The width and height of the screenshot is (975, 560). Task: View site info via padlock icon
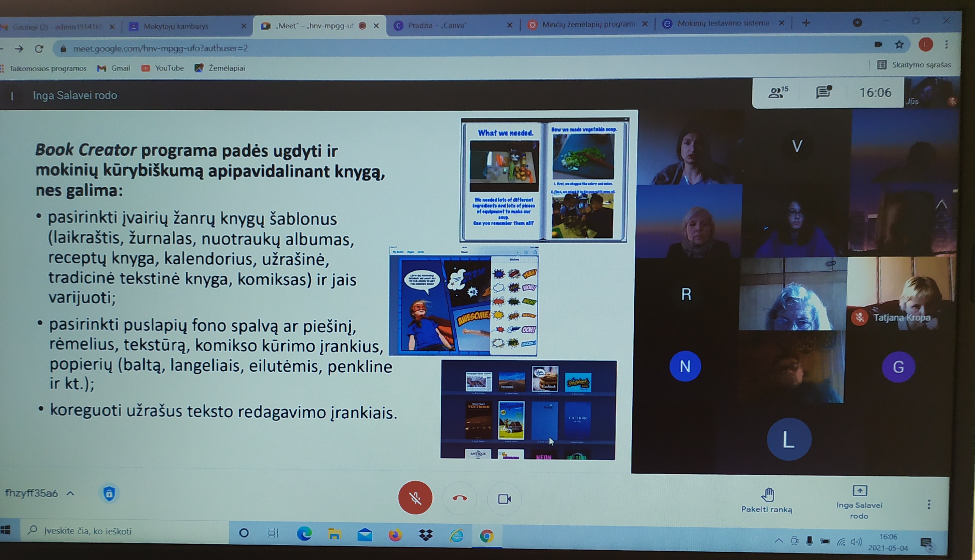coord(64,49)
